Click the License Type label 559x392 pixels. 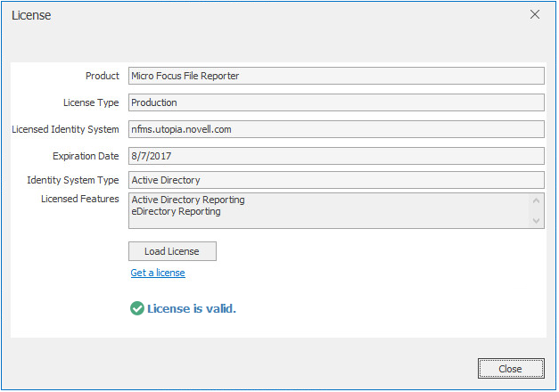tap(89, 102)
